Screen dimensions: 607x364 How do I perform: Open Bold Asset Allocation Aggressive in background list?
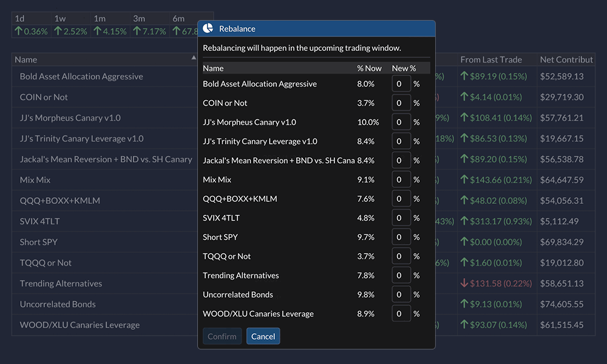coord(81,76)
